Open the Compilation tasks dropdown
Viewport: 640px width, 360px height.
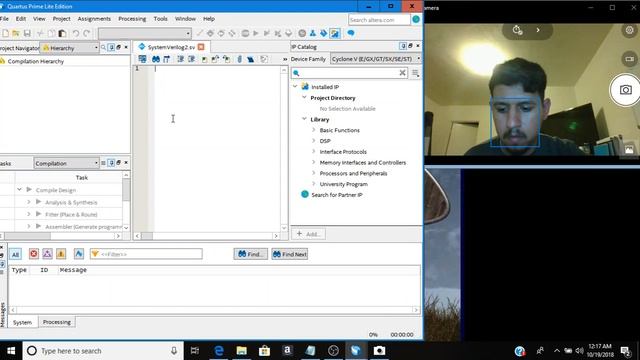[x=66, y=163]
